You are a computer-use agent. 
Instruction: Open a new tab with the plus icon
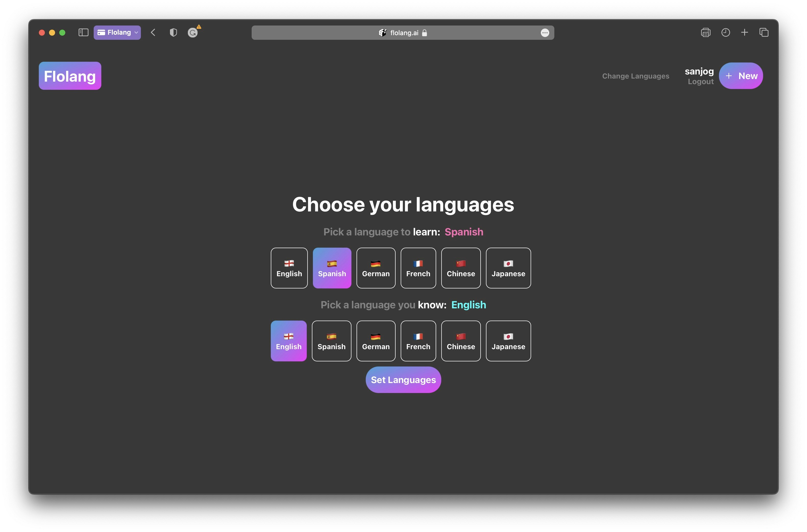coord(744,33)
